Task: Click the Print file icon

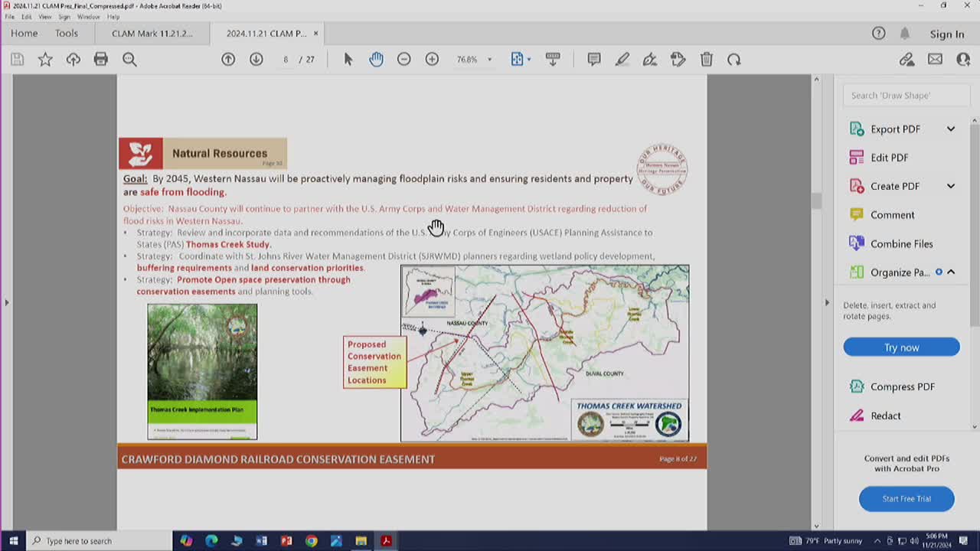Action: pyautogui.click(x=101, y=60)
